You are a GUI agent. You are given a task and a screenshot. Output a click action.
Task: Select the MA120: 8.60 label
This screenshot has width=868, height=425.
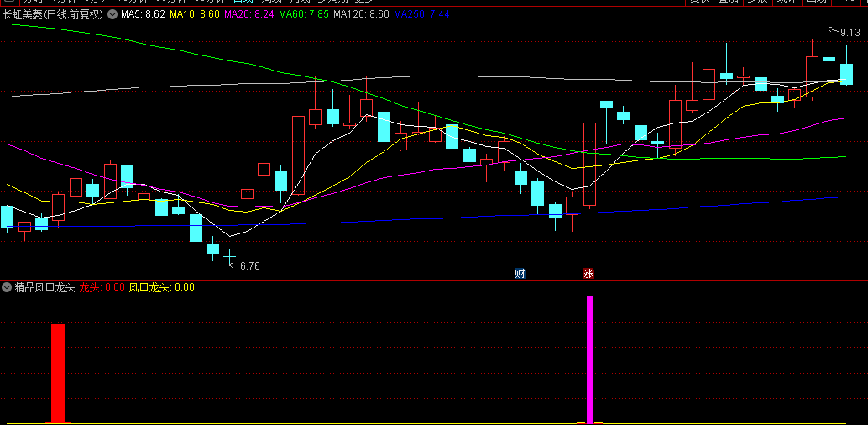coord(362,14)
